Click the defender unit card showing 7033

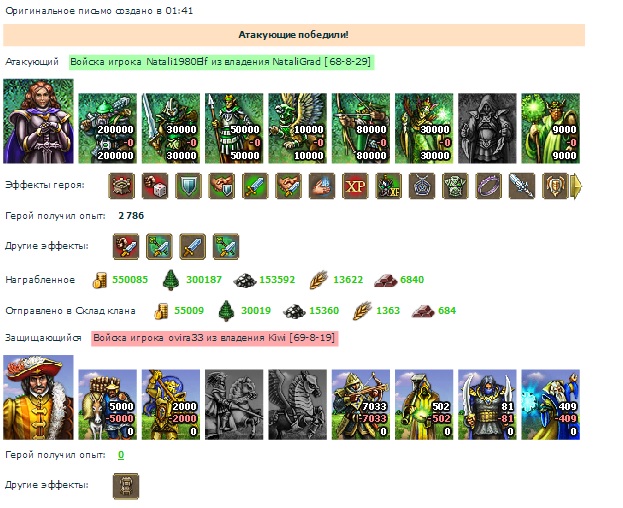click(361, 405)
